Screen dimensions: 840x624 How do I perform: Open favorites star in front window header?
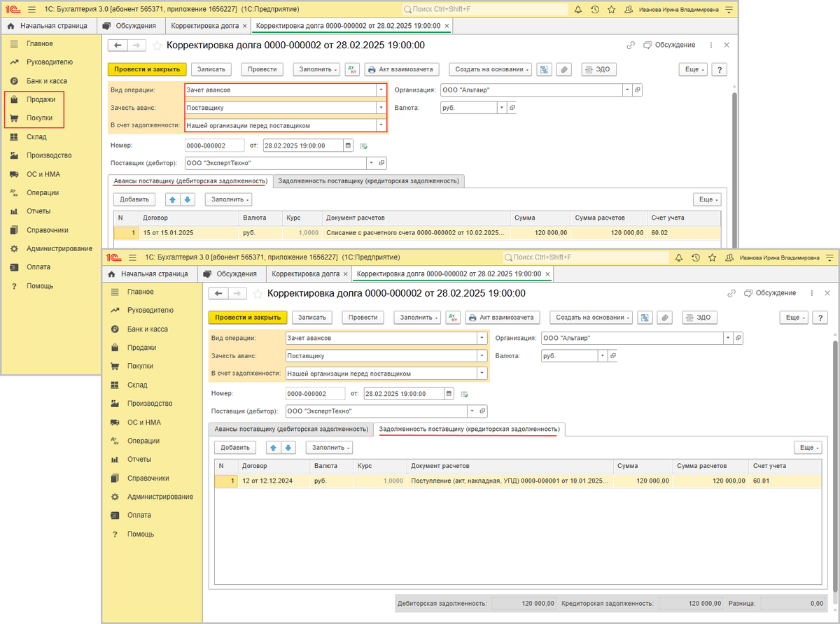712,257
